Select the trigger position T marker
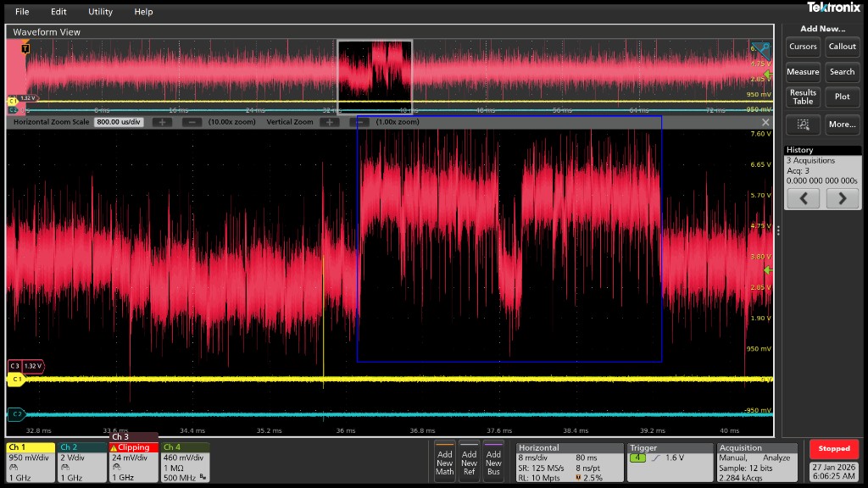Image resolution: width=868 pixels, height=488 pixels. coord(25,48)
